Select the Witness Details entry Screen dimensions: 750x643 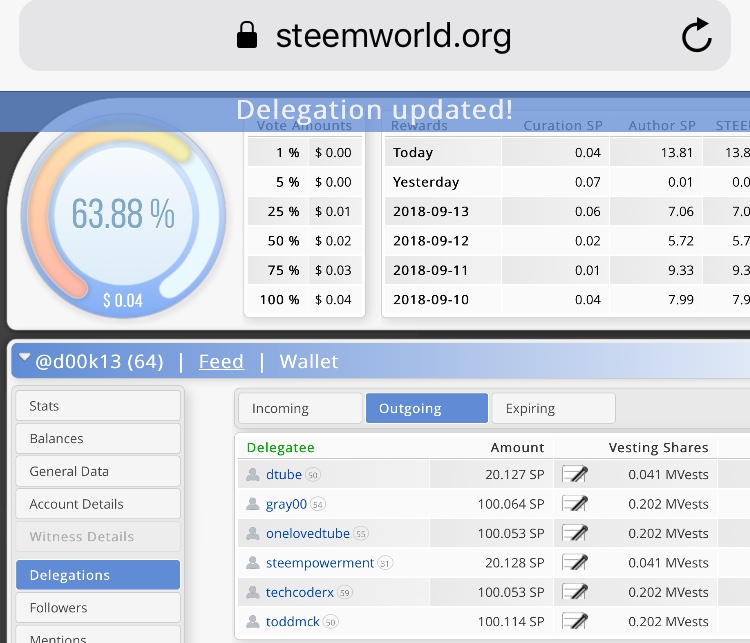98,536
